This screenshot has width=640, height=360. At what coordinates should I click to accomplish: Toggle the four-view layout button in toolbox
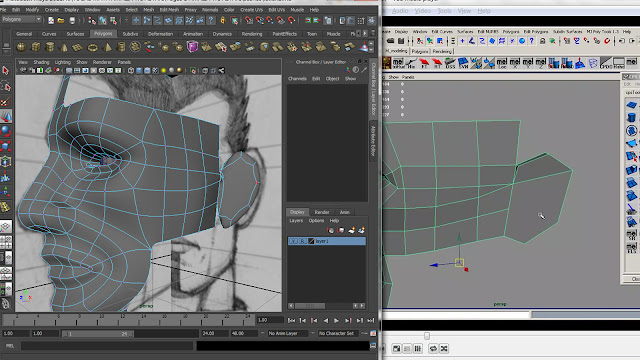tap(6, 242)
